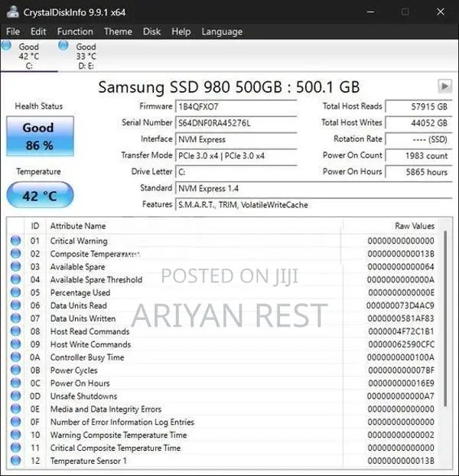Click the blue status orb for drive D: E:
The width and height of the screenshot is (459, 476).
[63, 46]
